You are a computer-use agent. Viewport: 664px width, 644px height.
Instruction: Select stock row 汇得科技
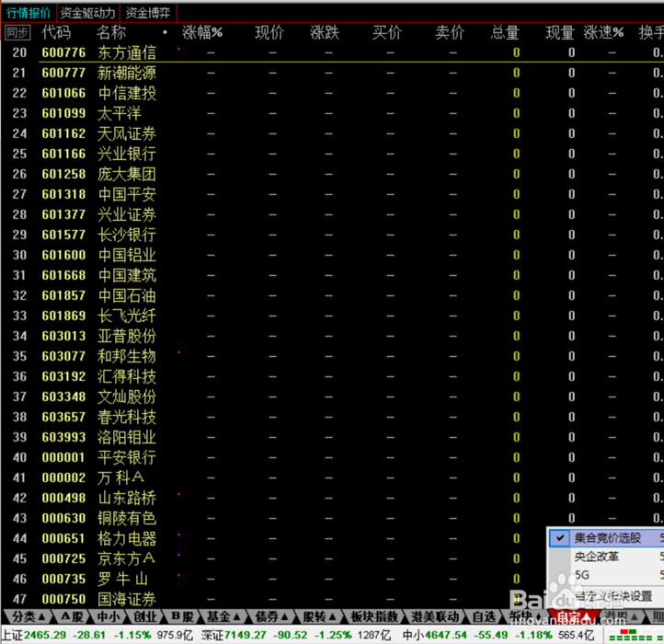point(332,376)
